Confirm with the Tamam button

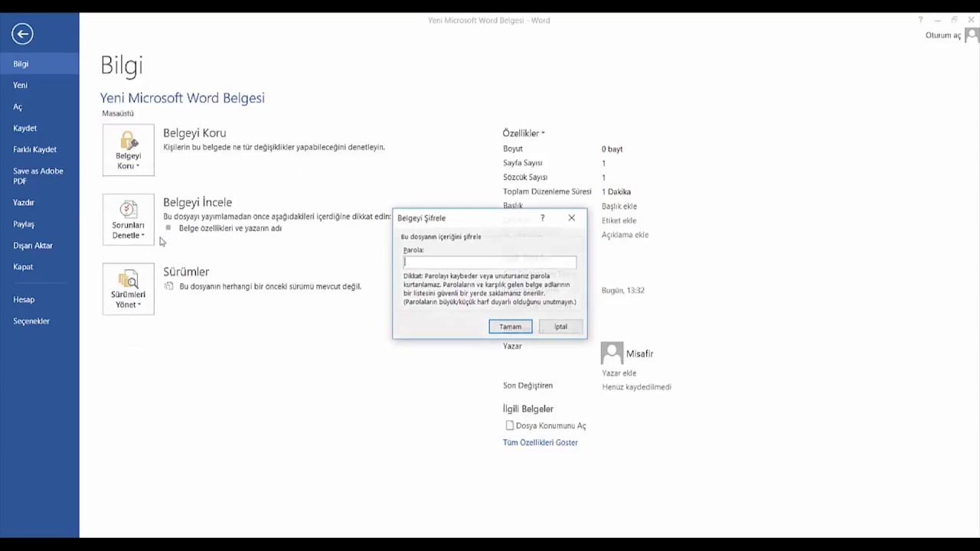tap(511, 327)
